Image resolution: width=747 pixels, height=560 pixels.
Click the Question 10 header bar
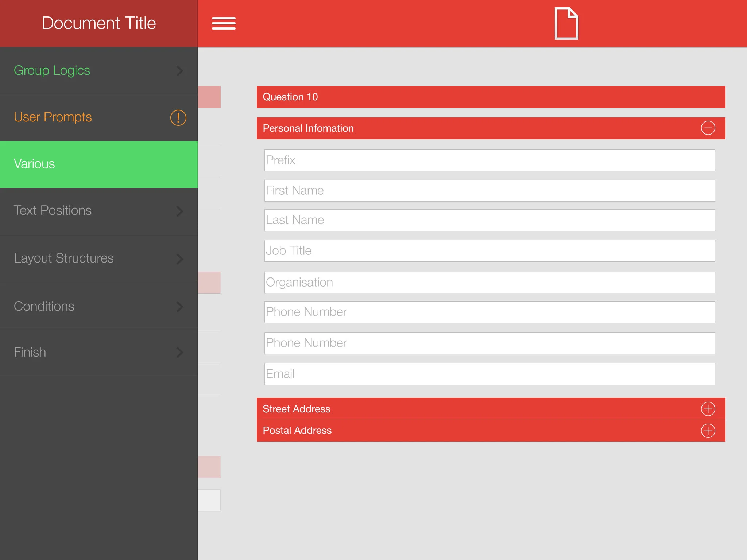[x=491, y=97]
